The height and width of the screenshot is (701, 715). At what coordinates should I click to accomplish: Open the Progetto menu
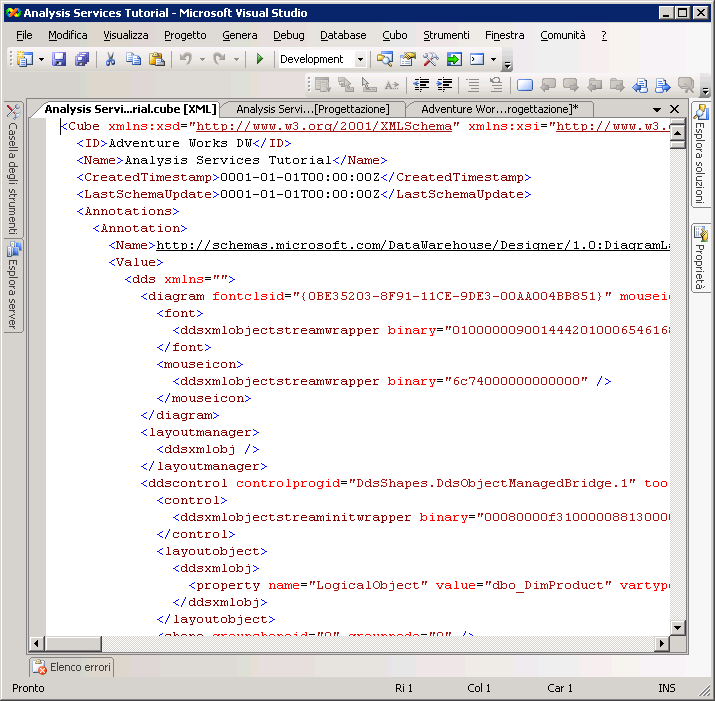coord(185,35)
